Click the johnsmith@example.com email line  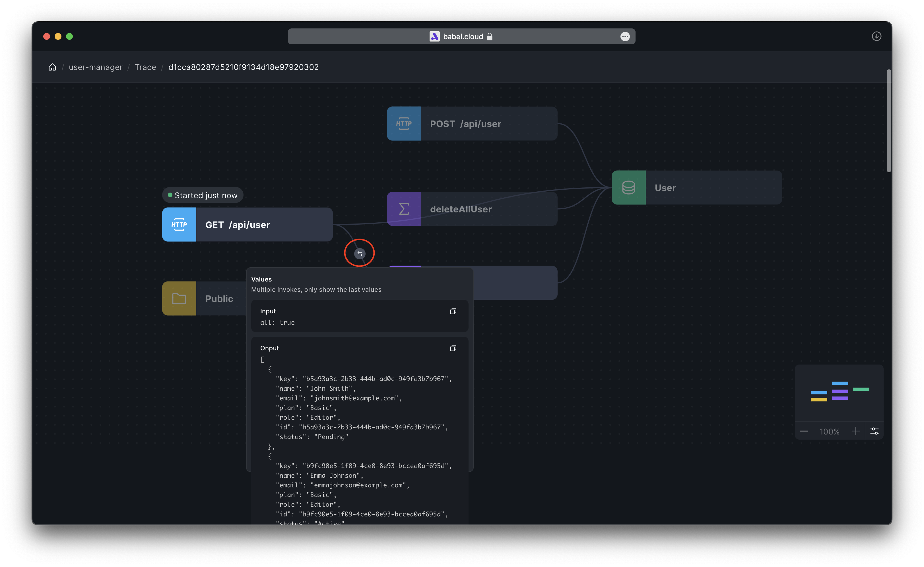point(339,398)
